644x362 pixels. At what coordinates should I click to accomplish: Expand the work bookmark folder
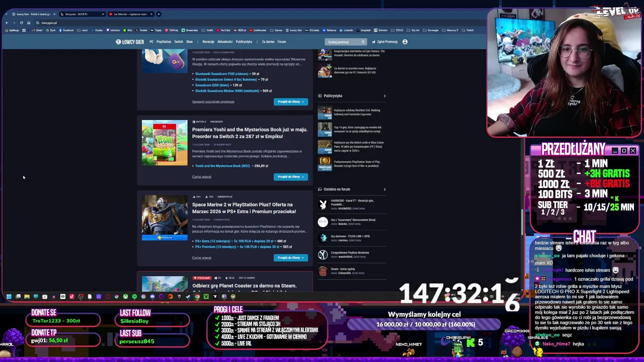click(82, 30)
